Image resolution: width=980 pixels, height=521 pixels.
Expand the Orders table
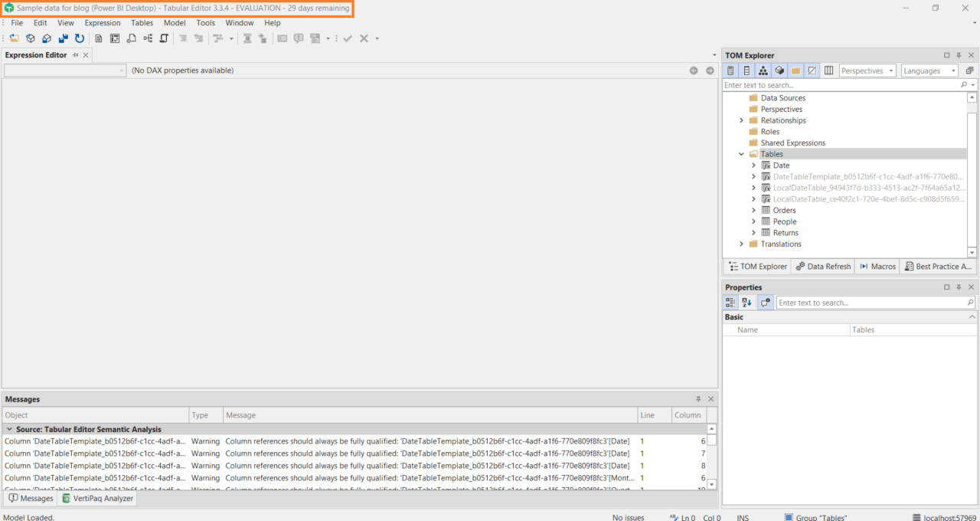pos(753,210)
